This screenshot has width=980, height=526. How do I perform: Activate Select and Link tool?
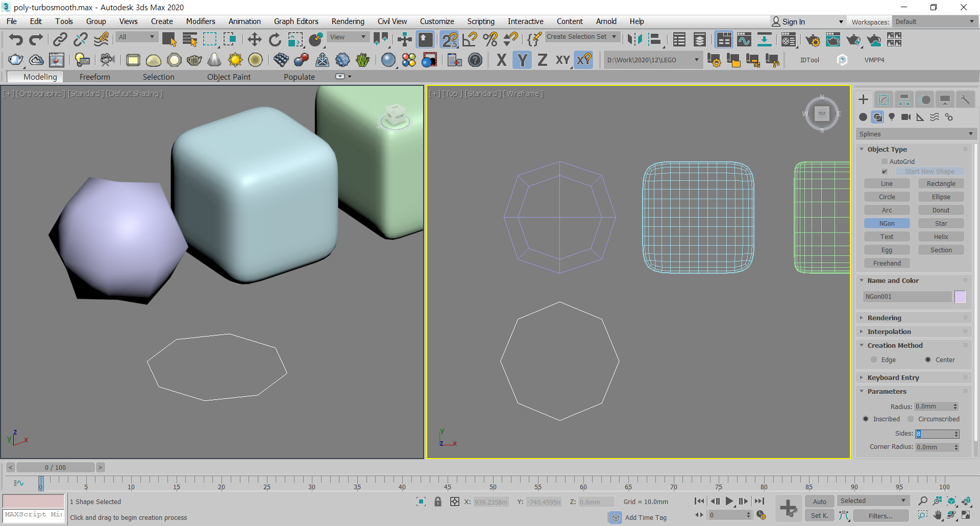(60, 40)
